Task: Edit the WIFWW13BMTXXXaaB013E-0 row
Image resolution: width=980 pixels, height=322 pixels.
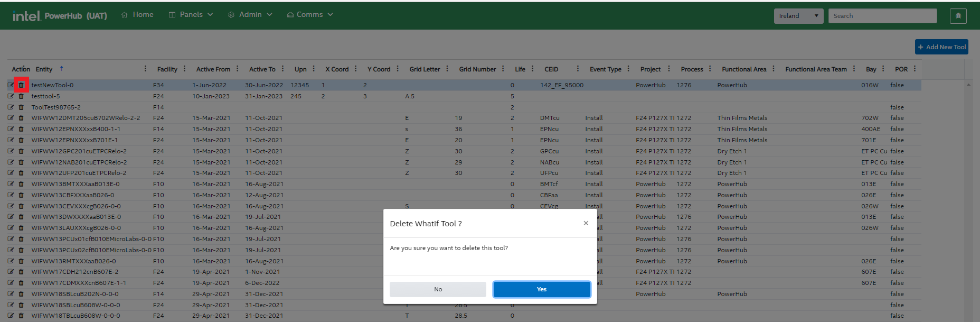Action: tap(11, 184)
